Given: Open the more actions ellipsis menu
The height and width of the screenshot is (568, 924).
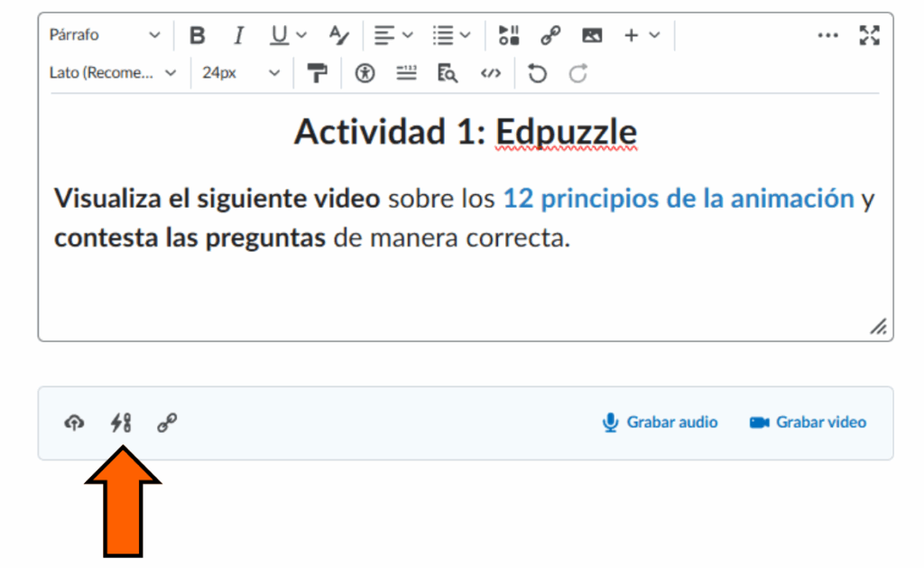Looking at the screenshot, I should click(827, 35).
